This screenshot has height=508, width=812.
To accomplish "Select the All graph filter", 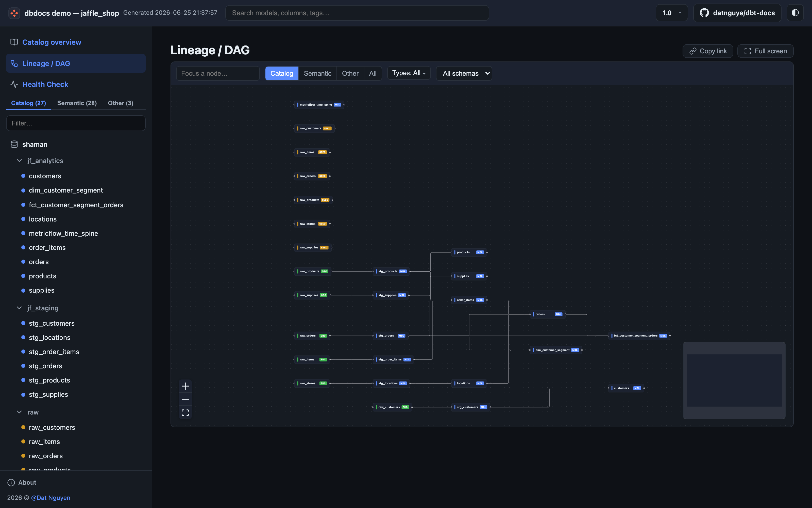I will [373, 73].
